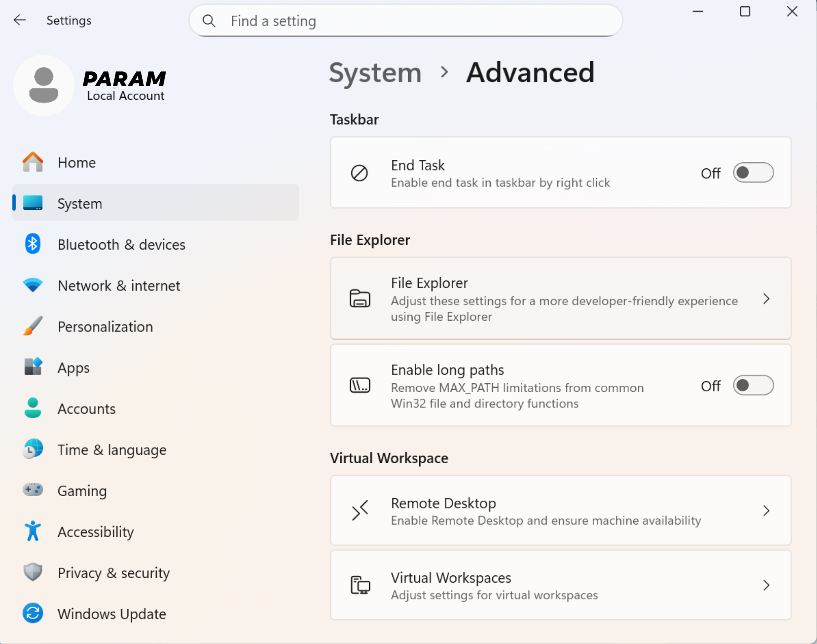
Task: Open Remote Desktop via right chevron
Action: tap(766, 511)
